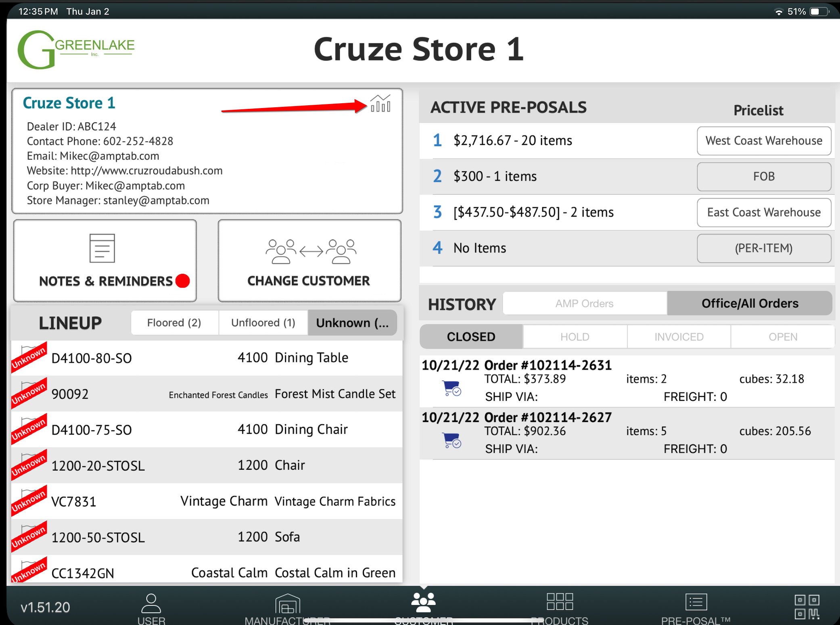Viewport: 840px width, 625px height.
Task: Open the Manufacturer tab icon
Action: click(287, 604)
